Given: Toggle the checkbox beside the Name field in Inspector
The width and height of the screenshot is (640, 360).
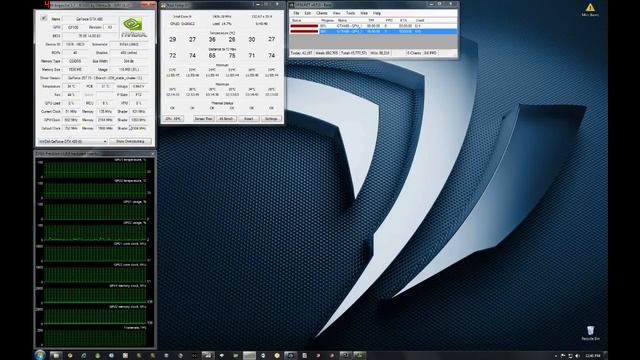Looking at the screenshot, I should (43, 18).
